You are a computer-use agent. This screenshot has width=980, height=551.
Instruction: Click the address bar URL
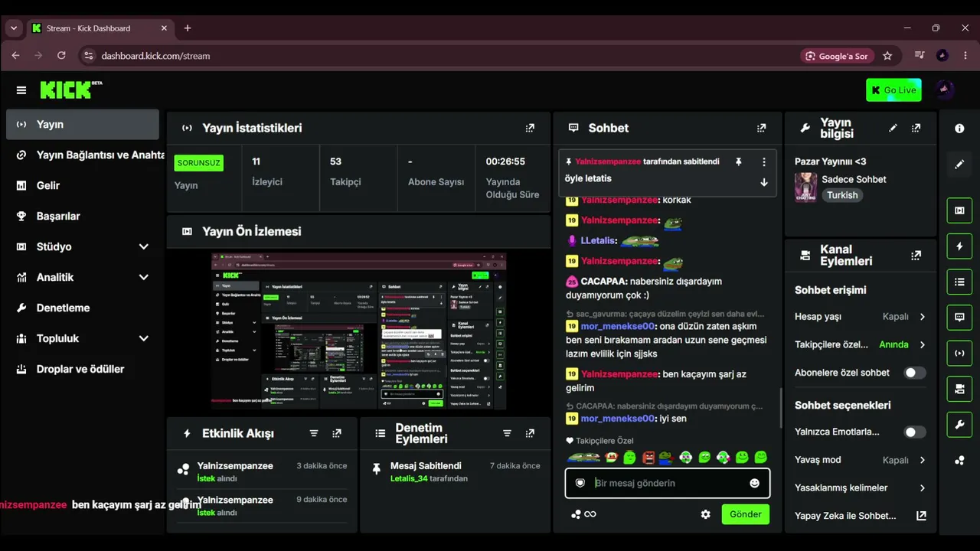pos(155,56)
